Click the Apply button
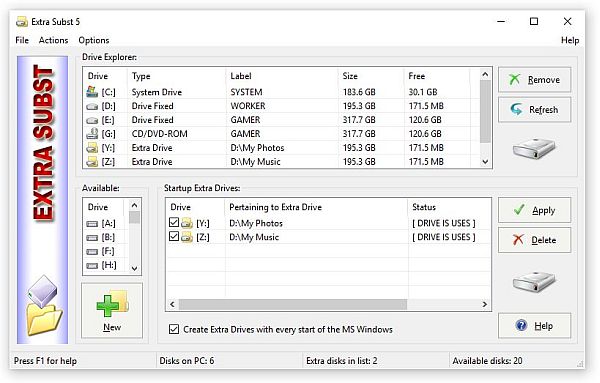Viewport: 600px width, 383px height. [534, 210]
